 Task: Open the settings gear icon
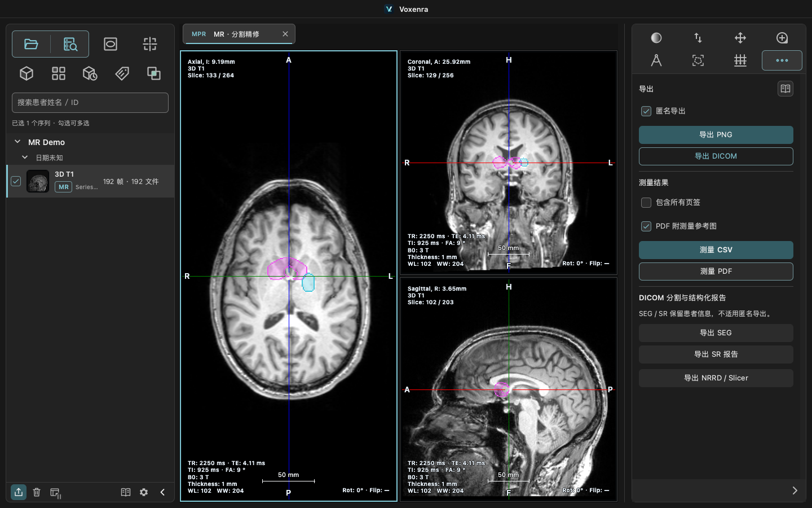pyautogui.click(x=144, y=492)
